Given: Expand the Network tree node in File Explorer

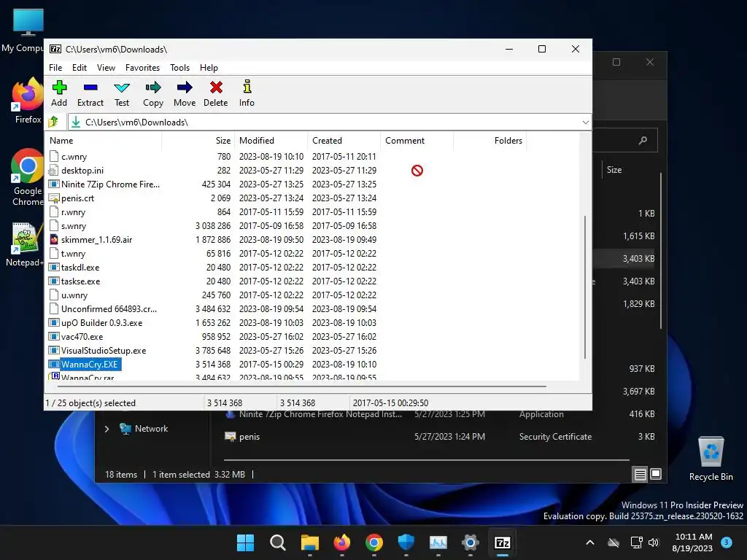Looking at the screenshot, I should pyautogui.click(x=107, y=429).
